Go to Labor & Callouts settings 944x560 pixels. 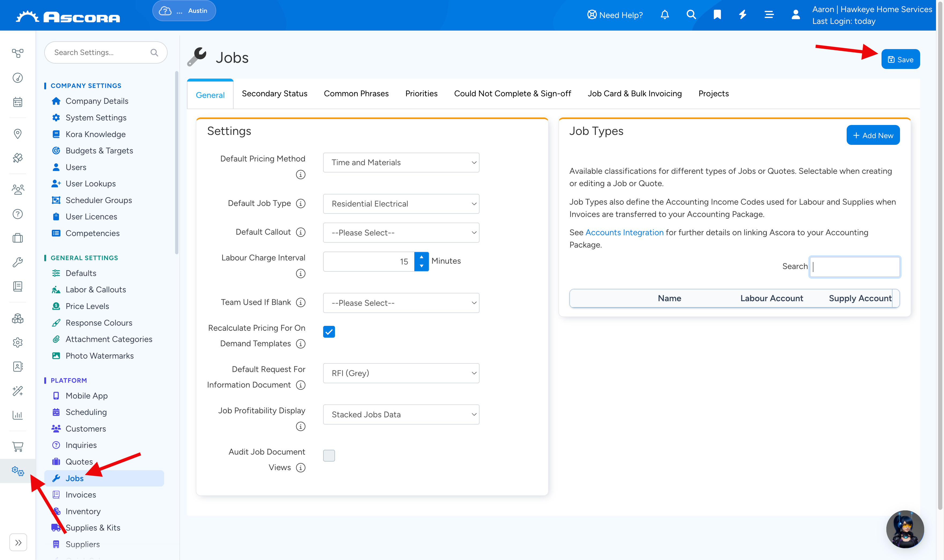[x=95, y=289]
